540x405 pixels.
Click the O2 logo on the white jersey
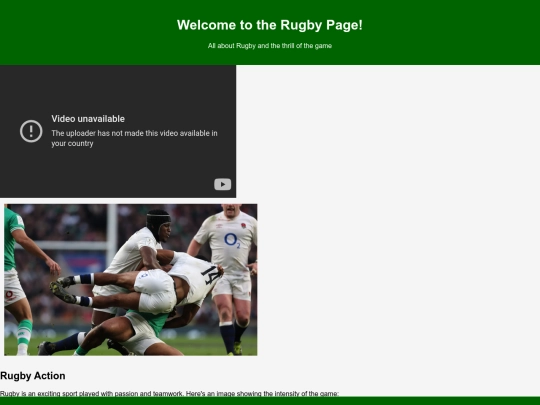(232, 240)
